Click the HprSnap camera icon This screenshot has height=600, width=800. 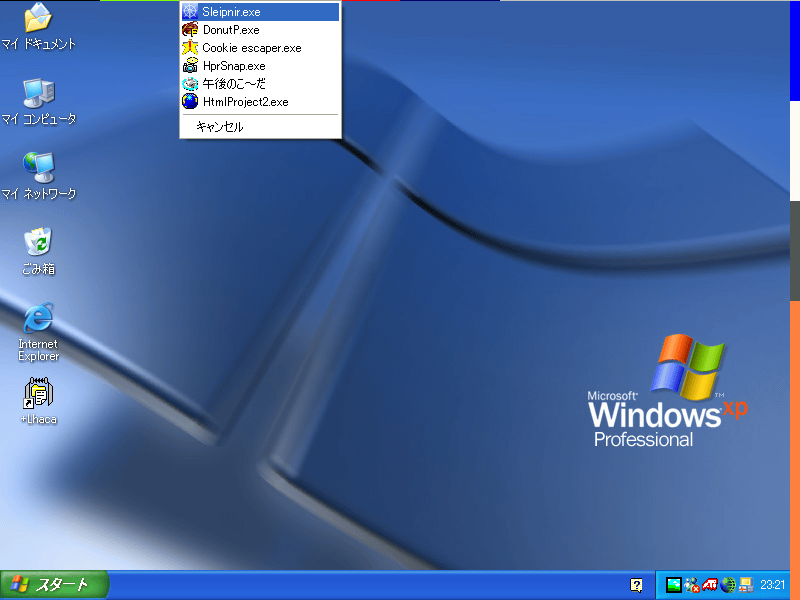click(x=190, y=65)
